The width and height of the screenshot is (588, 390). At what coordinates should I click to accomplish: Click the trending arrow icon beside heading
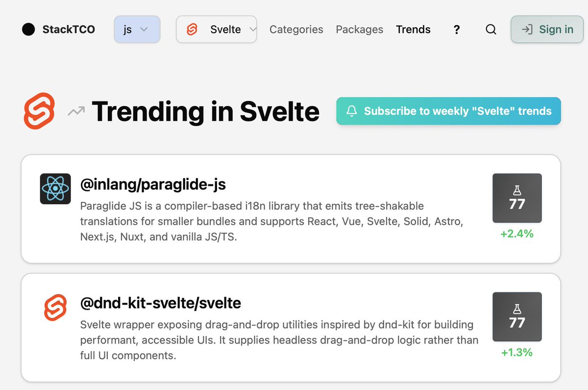point(76,111)
